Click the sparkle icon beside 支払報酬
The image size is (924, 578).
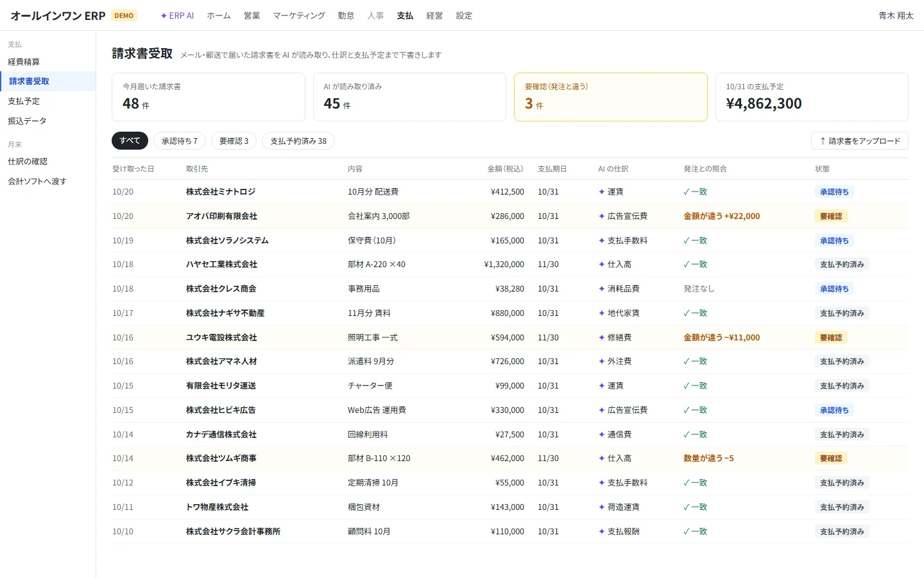[x=602, y=532]
